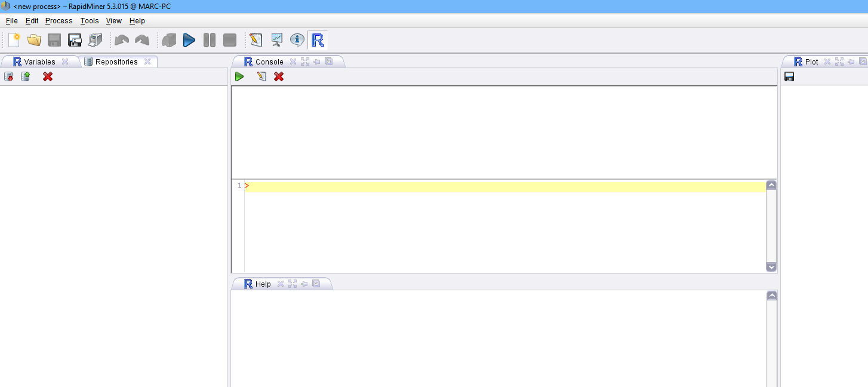
Task: Open the Edit menu
Action: point(32,20)
